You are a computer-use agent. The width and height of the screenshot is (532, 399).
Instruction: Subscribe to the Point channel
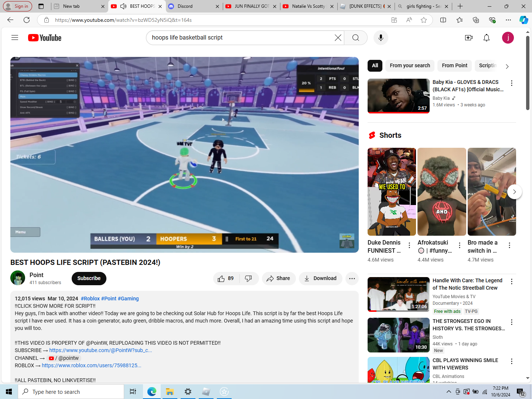(89, 279)
